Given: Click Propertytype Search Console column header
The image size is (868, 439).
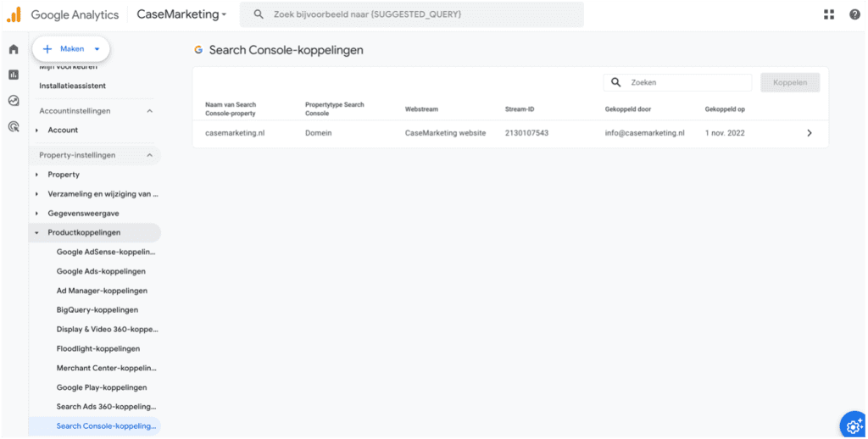Looking at the screenshot, I should click(334, 109).
